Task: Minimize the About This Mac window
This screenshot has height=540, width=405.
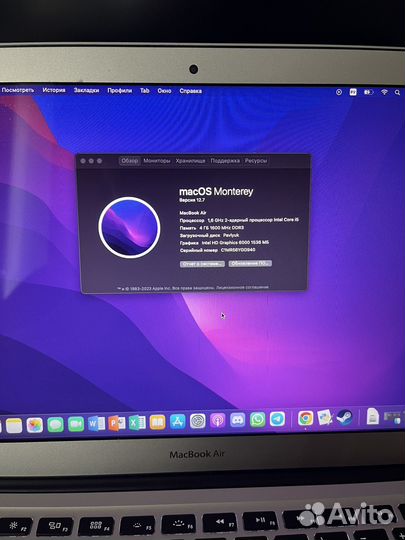Action: pyautogui.click(x=91, y=161)
